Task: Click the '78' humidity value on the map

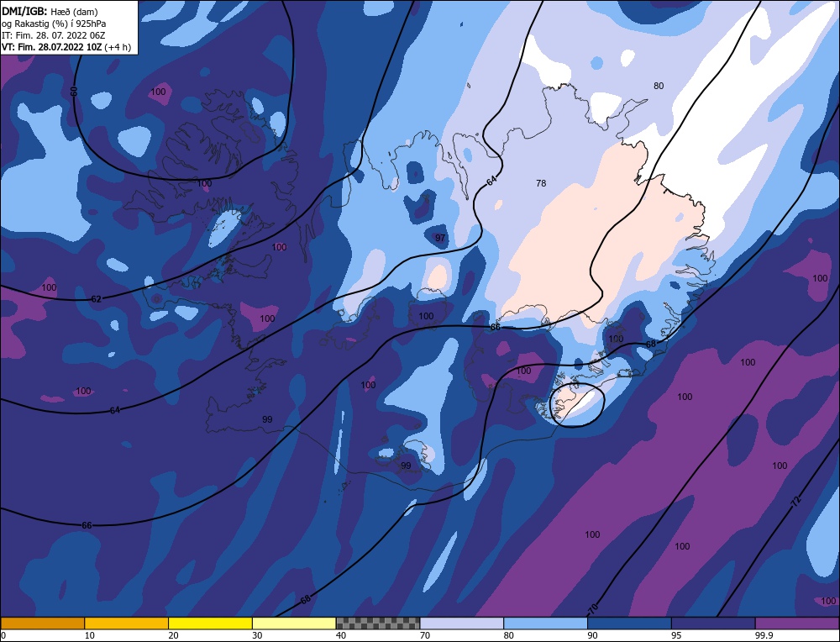Action: 541,183
